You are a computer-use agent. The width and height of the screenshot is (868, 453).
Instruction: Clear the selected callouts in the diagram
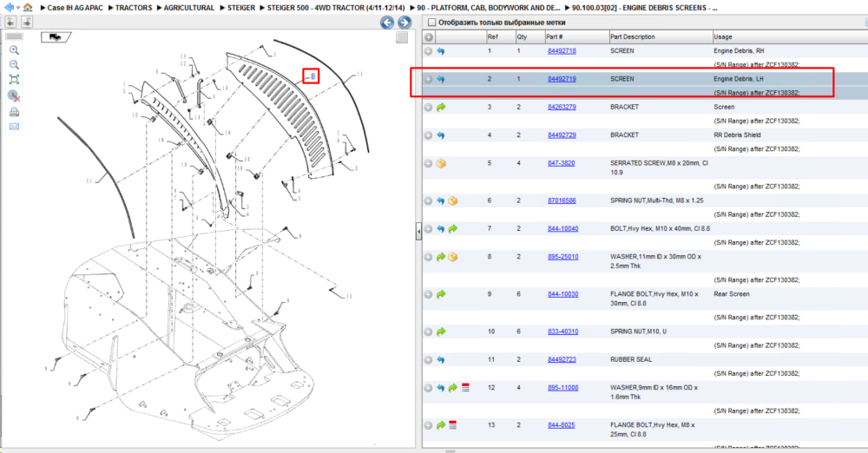tap(15, 96)
